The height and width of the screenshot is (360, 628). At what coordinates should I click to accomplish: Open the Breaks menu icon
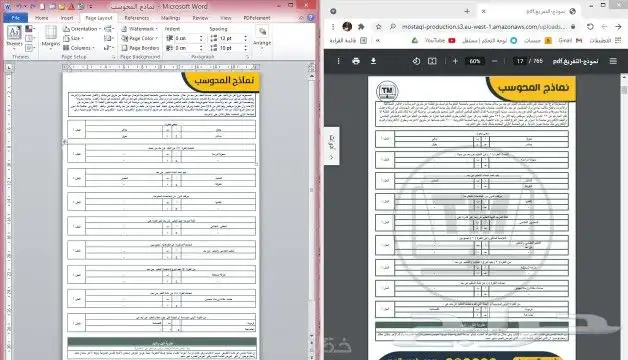pos(108,29)
